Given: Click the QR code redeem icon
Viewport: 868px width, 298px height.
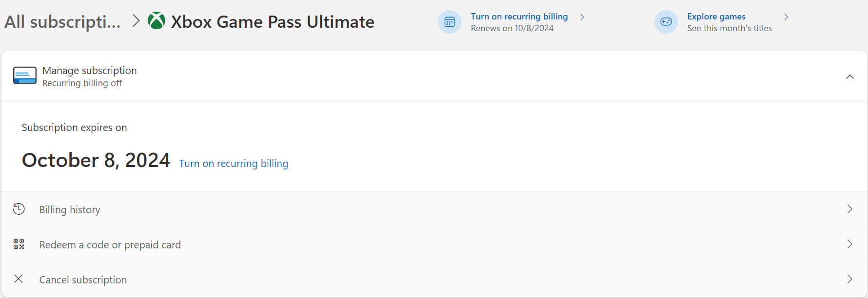Looking at the screenshot, I should pos(19,244).
